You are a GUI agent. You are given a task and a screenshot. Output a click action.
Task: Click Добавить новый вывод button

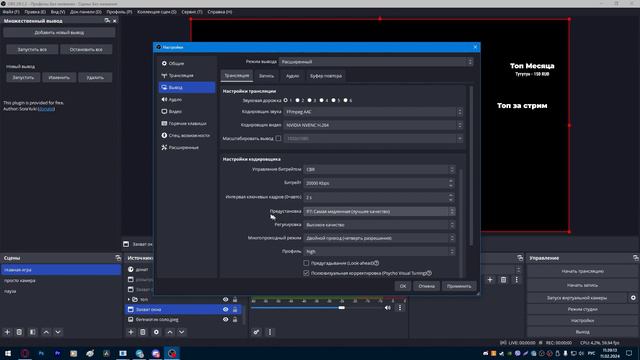click(x=59, y=33)
